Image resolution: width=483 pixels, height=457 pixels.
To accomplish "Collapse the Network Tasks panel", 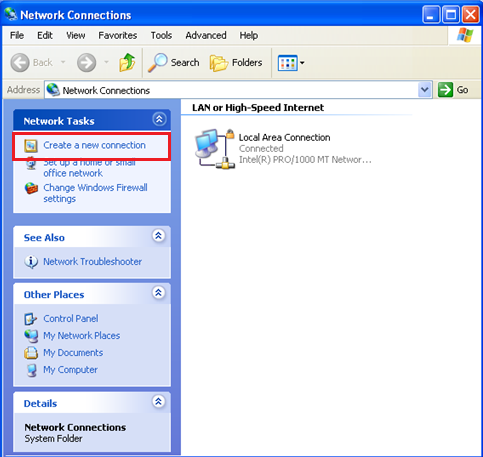I will [159, 119].
